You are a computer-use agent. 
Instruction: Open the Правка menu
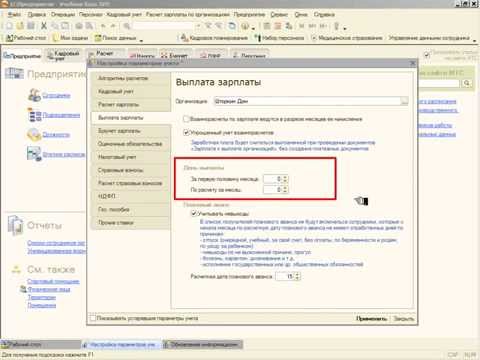pos(36,15)
